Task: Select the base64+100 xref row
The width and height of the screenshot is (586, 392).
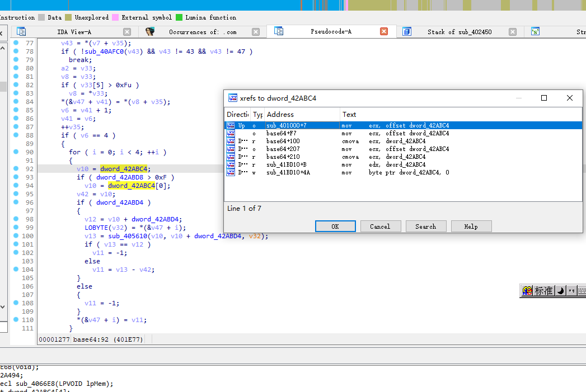Action: coord(283,141)
